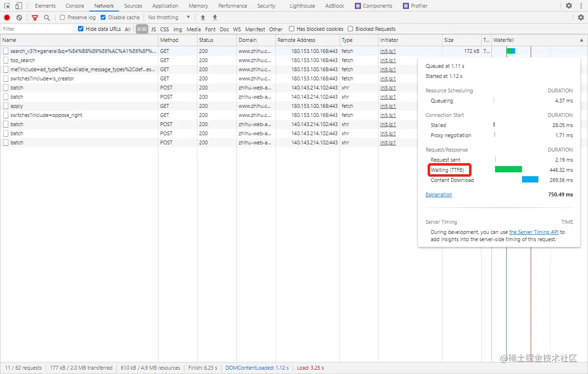Filter requests by Other type
Viewport: 588px width, 374px height.
coord(276,29)
